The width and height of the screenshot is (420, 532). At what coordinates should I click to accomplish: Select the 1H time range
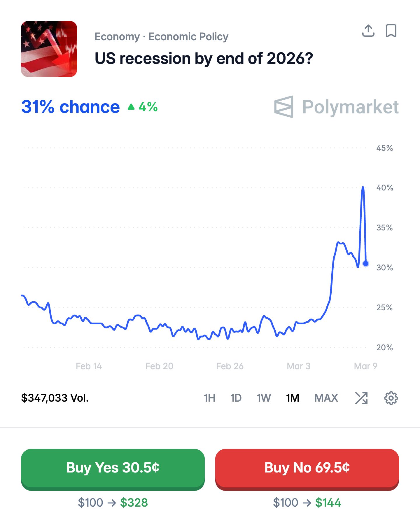click(x=209, y=398)
